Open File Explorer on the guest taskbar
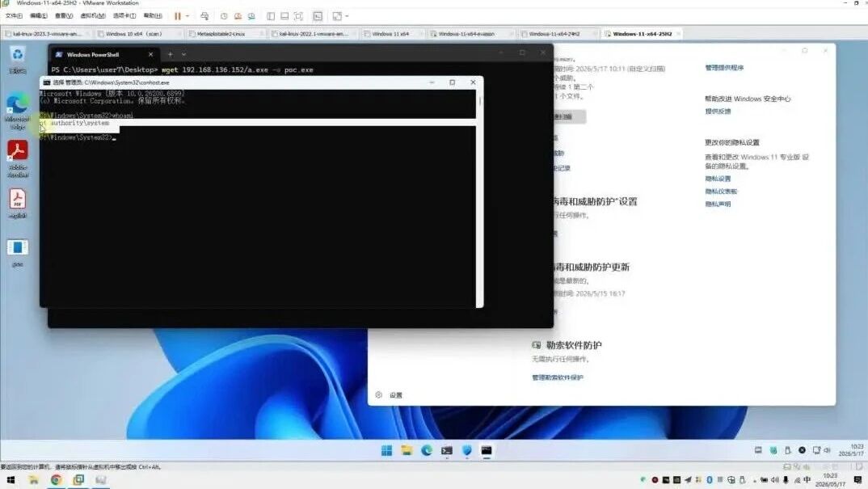 coord(407,451)
